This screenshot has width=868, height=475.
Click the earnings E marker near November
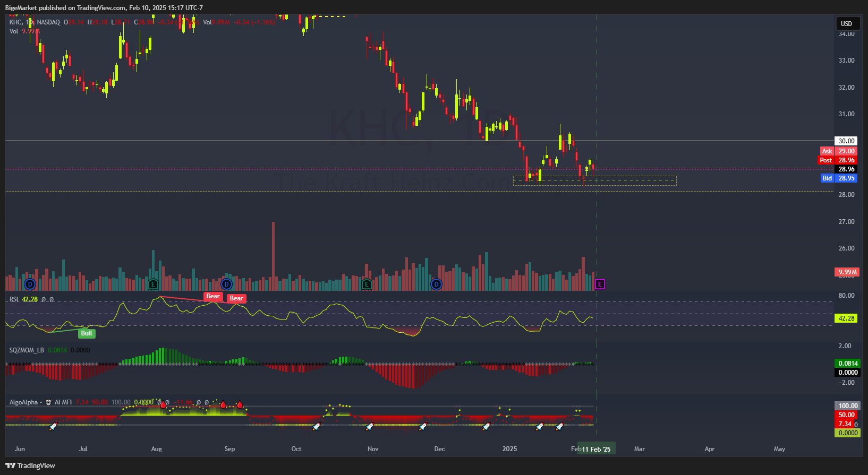tap(367, 284)
